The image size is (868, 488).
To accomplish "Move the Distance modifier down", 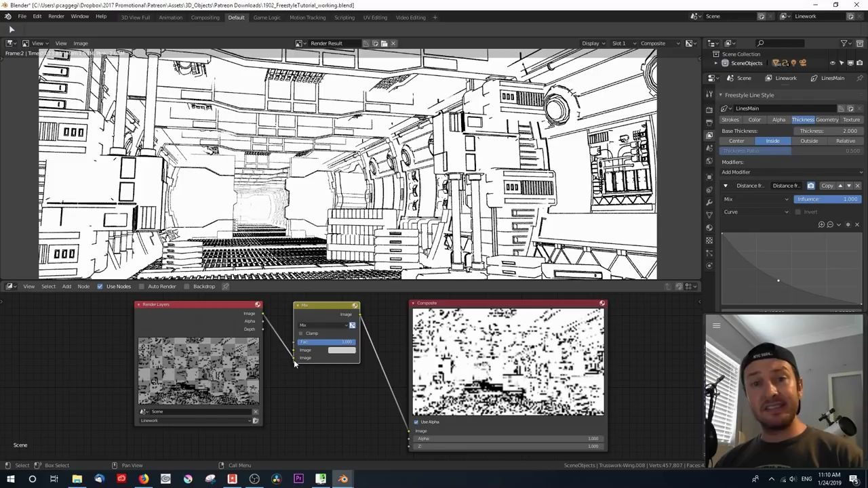I will pyautogui.click(x=848, y=186).
